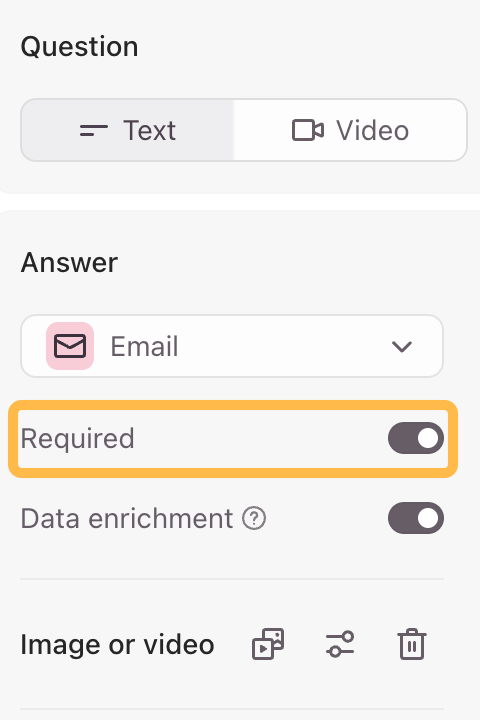This screenshot has width=480, height=720.
Task: Click the Question section heading
Action: pos(79,47)
